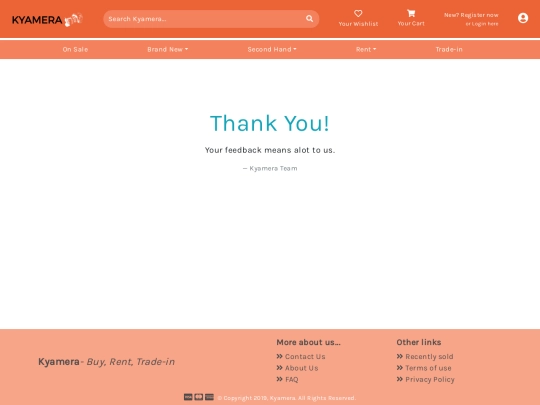Expand the Rent dropdown menu
540x405 pixels.
click(366, 49)
